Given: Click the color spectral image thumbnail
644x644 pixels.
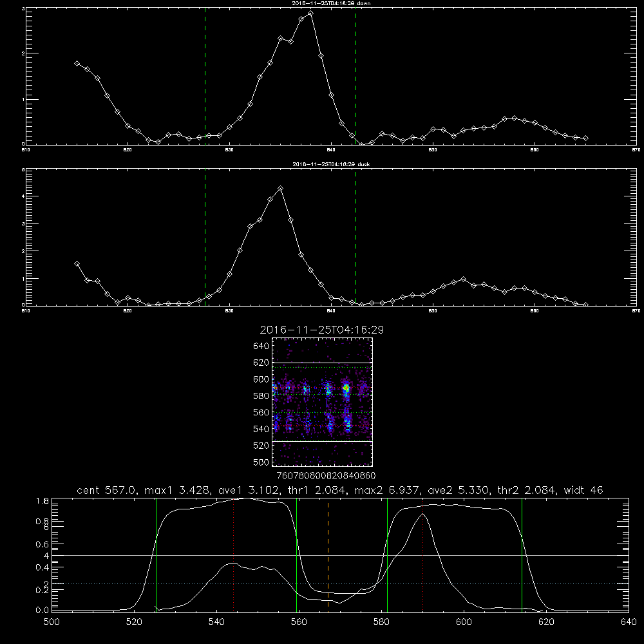Looking at the screenshot, I should pos(322,402).
